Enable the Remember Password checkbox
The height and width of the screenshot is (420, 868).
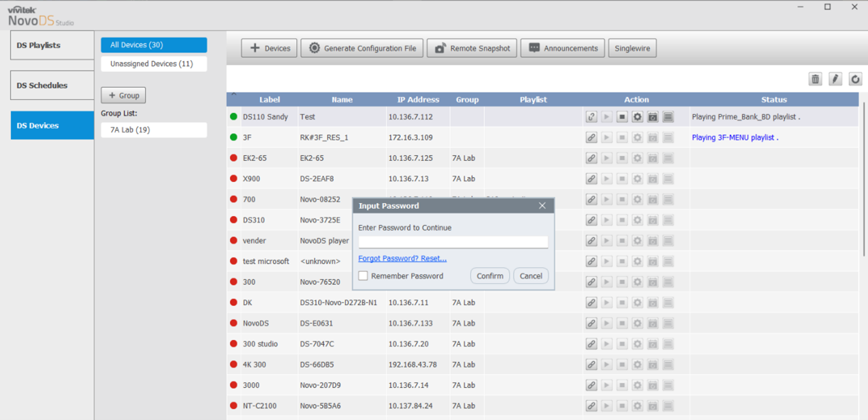[x=363, y=276]
